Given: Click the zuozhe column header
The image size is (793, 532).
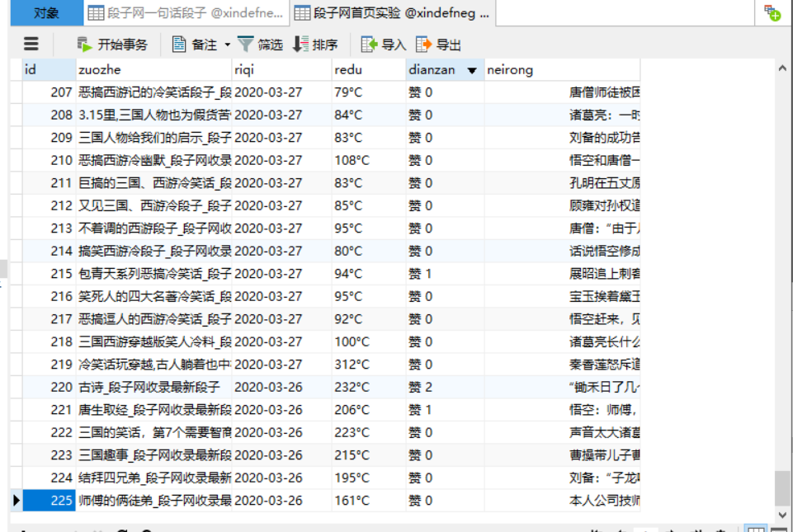Looking at the screenshot, I should 153,70.
